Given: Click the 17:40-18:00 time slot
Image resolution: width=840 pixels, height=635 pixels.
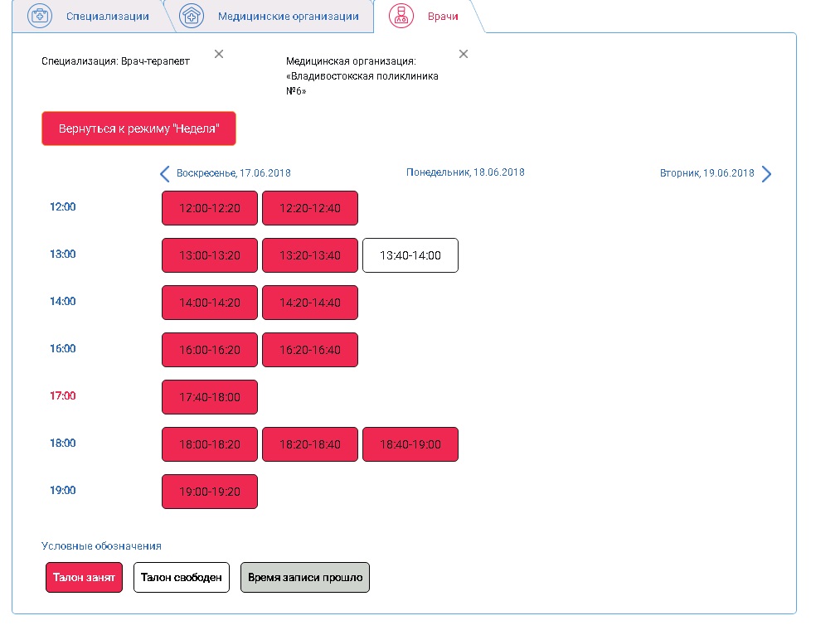Looking at the screenshot, I should (x=210, y=397).
